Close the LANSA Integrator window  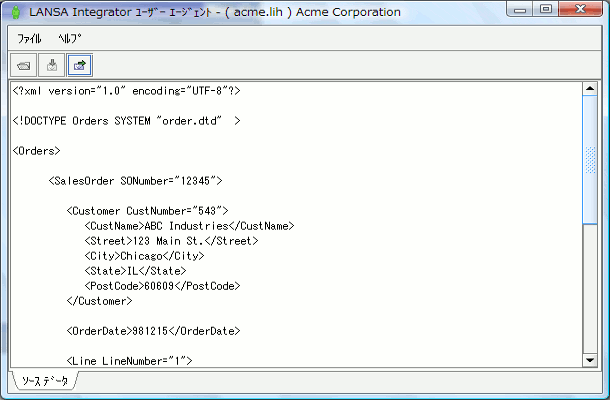580,9
